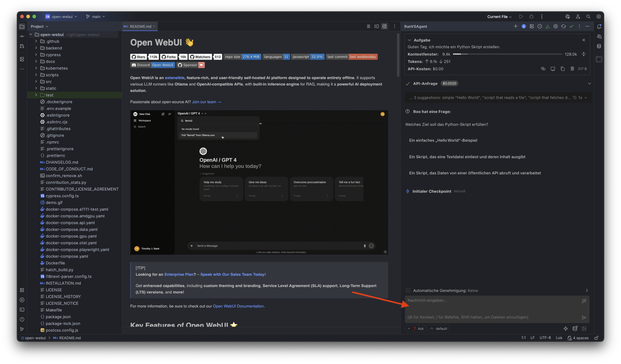Open the Database tool window icon
Image resolution: width=621 pixels, height=364 pixels.
click(x=599, y=46)
